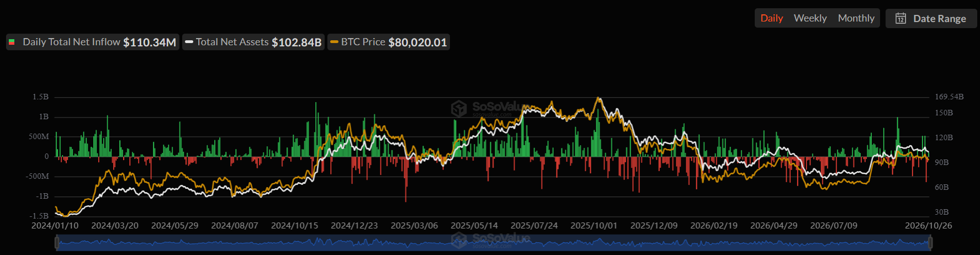Click the 2025/05/14 date axis label

coord(474,225)
